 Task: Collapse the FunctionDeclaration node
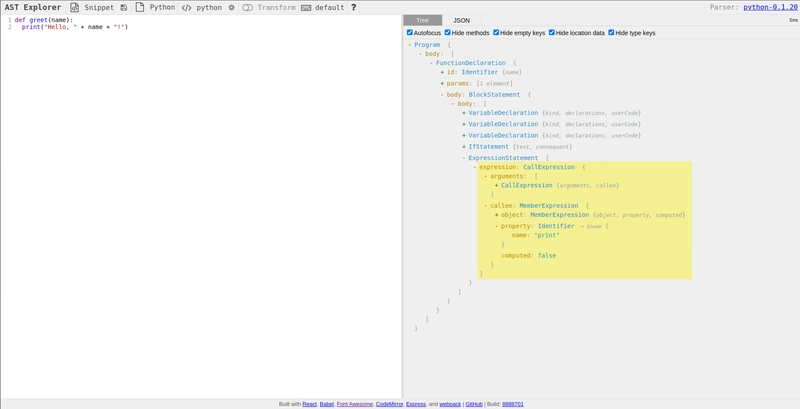431,63
